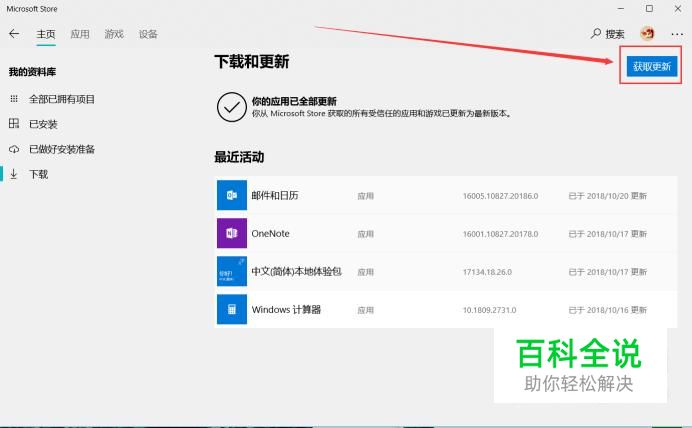The width and height of the screenshot is (692, 428).
Task: Open the user account avatar
Action: tap(647, 33)
